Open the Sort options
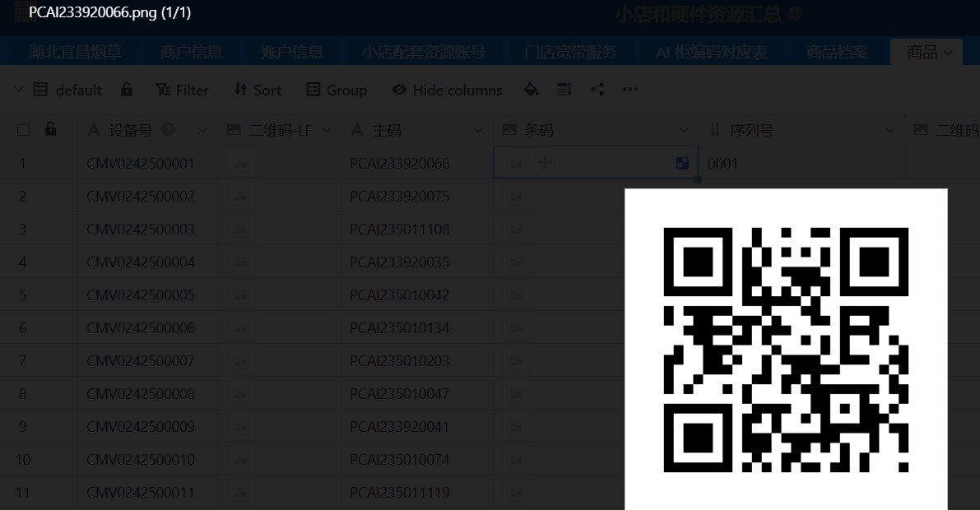Image resolution: width=980 pixels, height=510 pixels. coord(258,90)
